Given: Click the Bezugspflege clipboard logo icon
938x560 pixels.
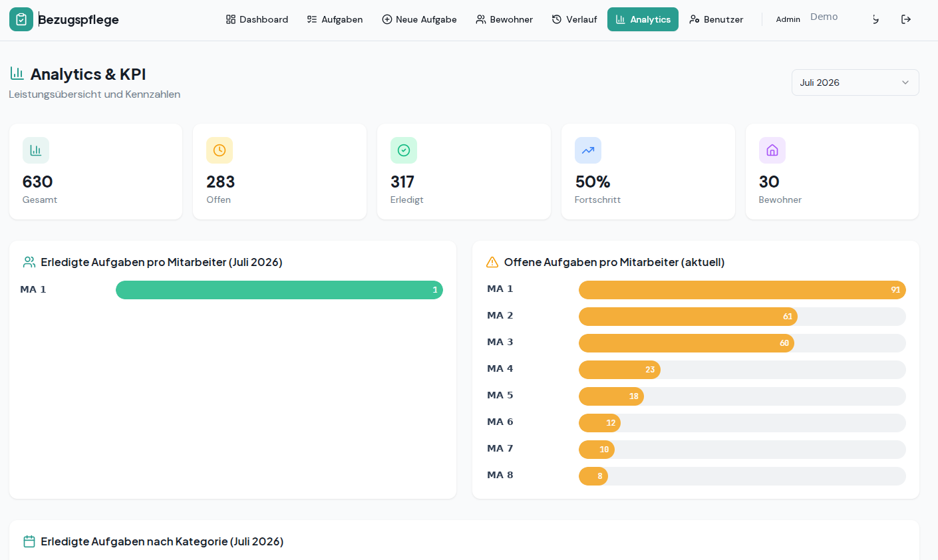Looking at the screenshot, I should (21, 19).
